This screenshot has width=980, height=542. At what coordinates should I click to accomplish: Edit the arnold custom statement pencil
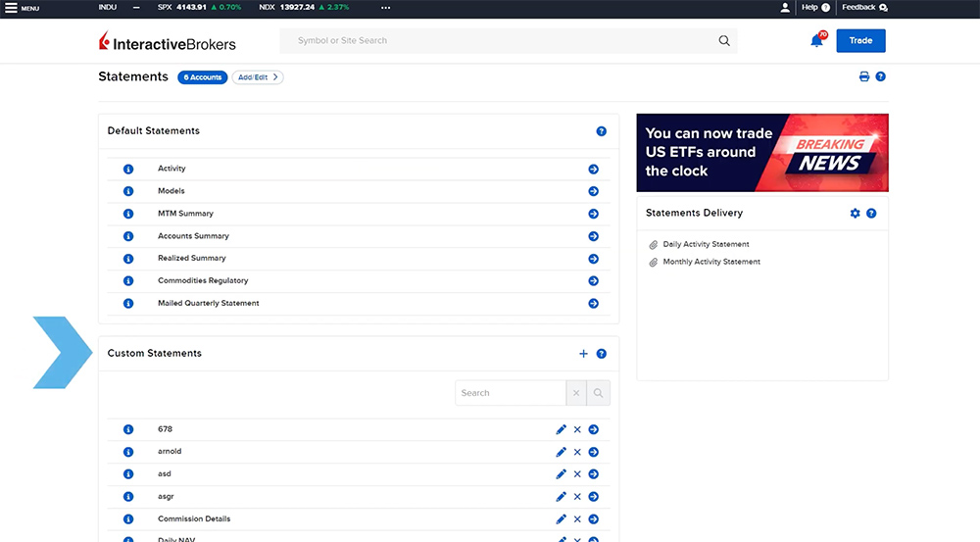tap(562, 452)
